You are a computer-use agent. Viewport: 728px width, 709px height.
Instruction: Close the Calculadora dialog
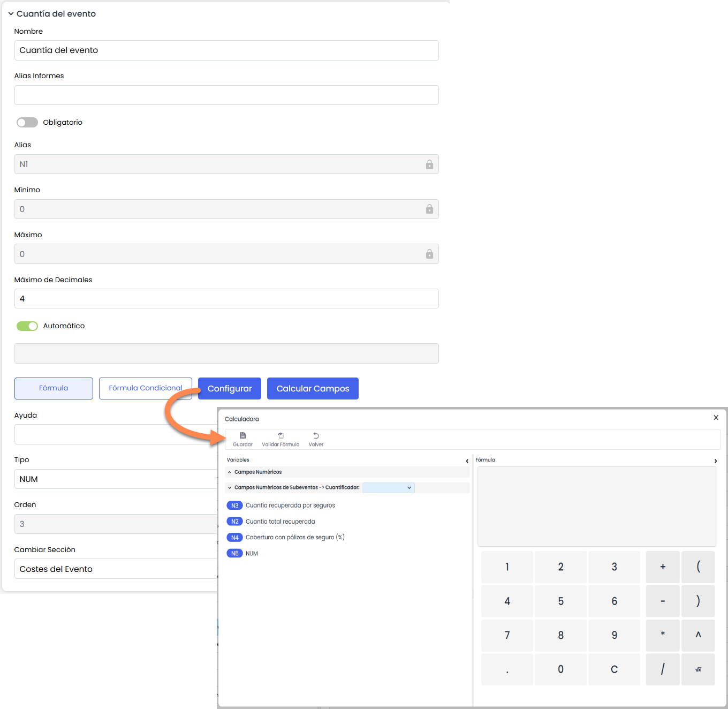(716, 418)
